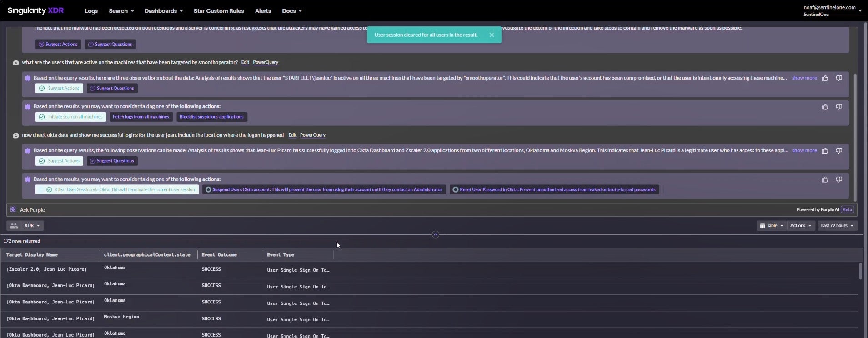The width and height of the screenshot is (868, 338).
Task: Thumbs down the Jean-Luc Picard Okta login response
Action: (838, 151)
